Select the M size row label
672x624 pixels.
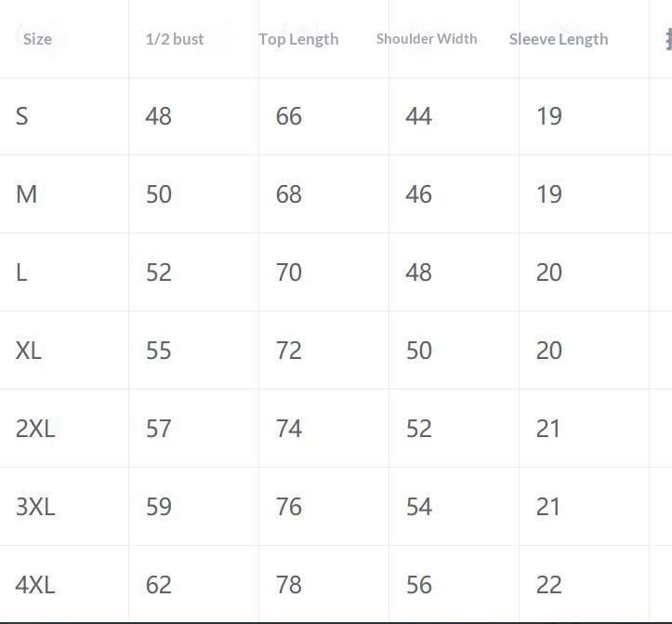click(26, 194)
